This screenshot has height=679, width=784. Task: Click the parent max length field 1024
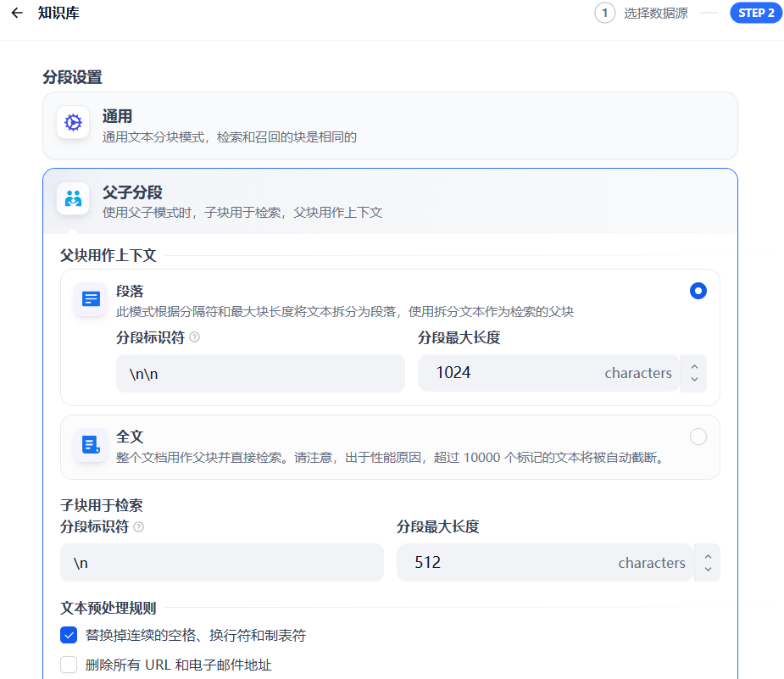click(x=549, y=373)
